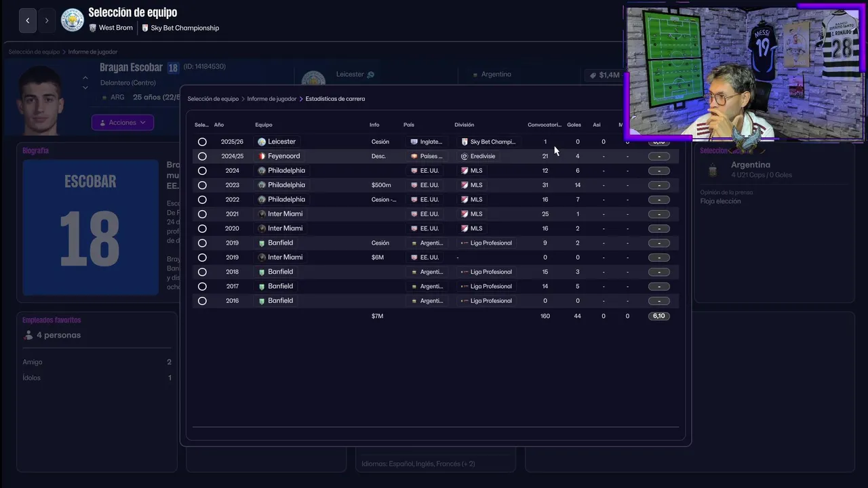This screenshot has height=488, width=868.
Task: Click the Philadelphia badge in 2023 row
Action: 262,185
